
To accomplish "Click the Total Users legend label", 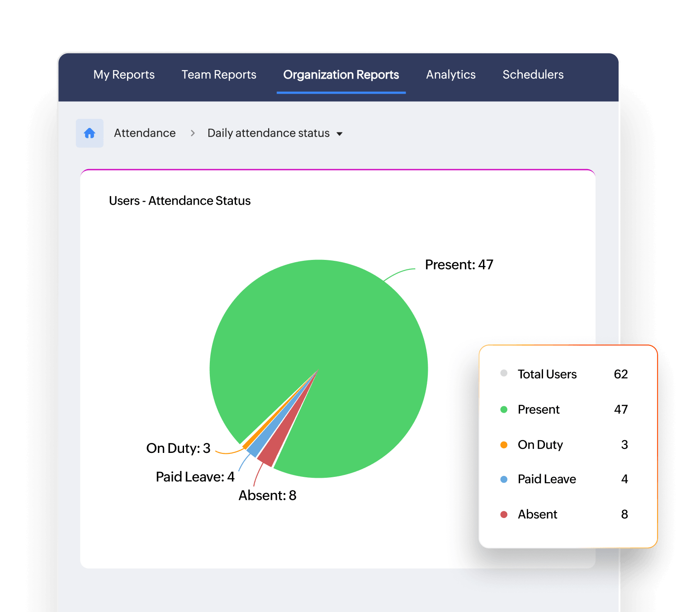I will pos(547,374).
